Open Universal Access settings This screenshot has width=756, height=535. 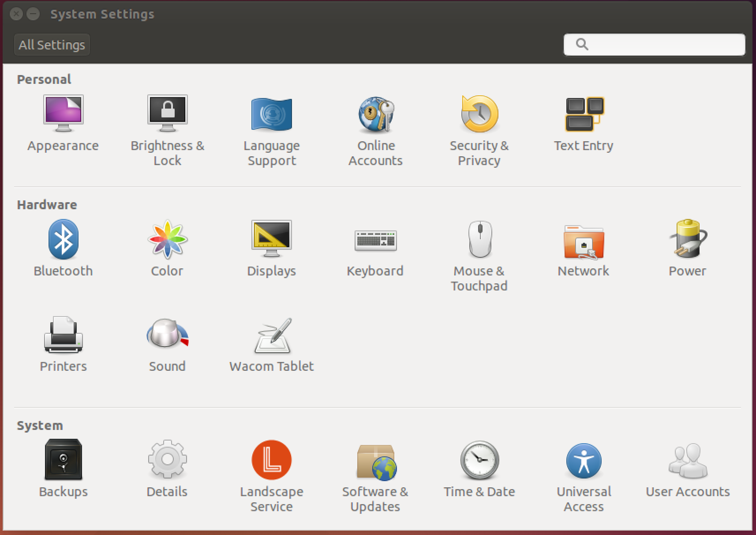584,461
